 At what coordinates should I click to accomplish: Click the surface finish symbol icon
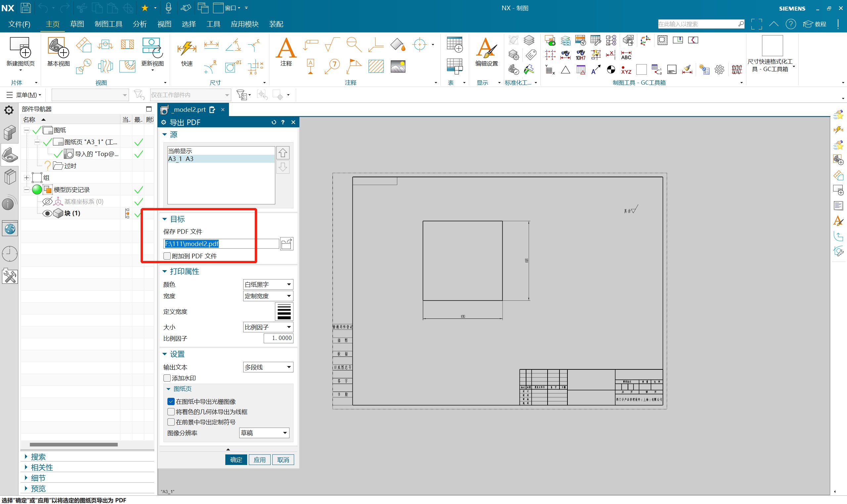(x=332, y=45)
